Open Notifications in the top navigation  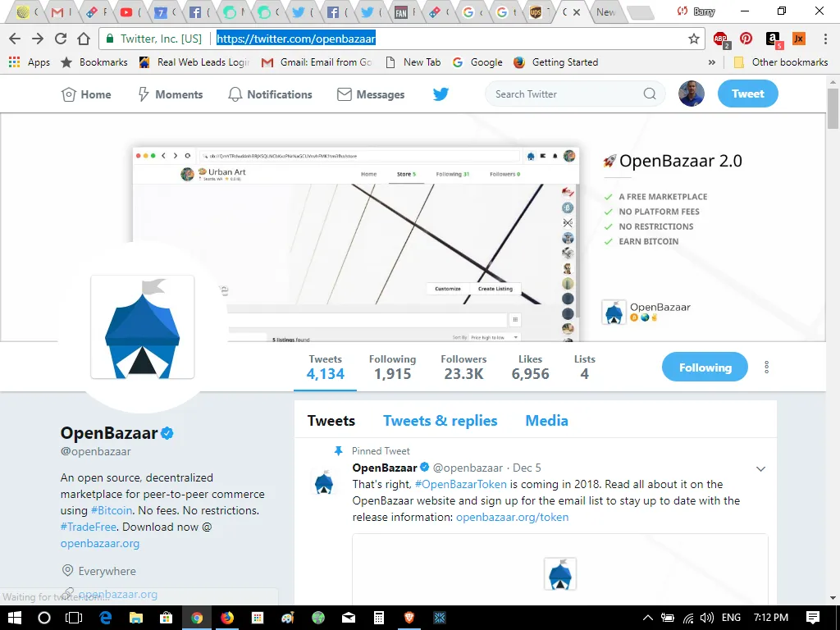[x=270, y=94]
